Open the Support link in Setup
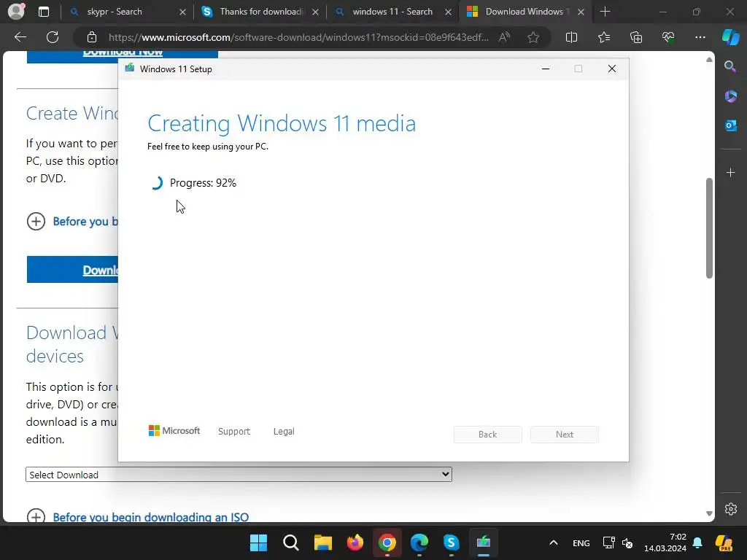The width and height of the screenshot is (747, 560). (234, 432)
